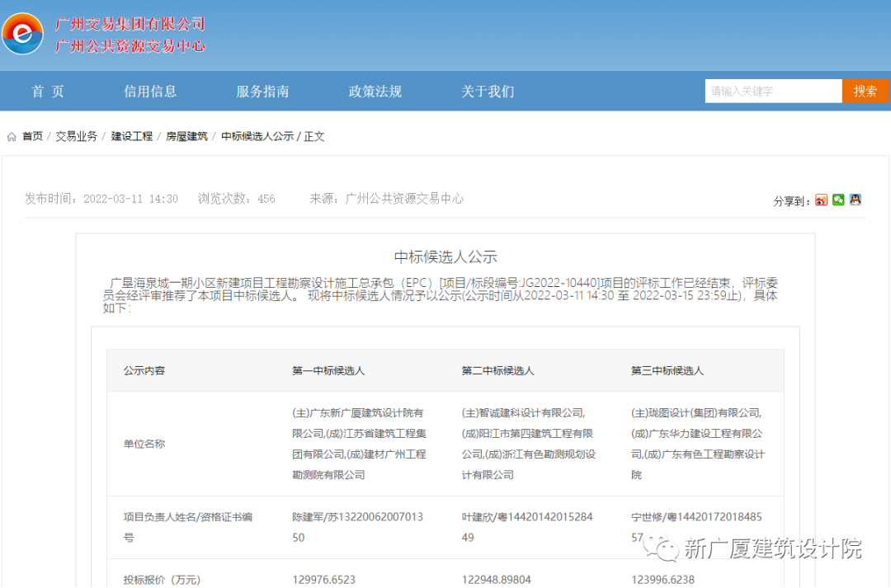Click the orange 搜索 button
Viewport: 891px width, 588px height.
pyautogui.click(x=865, y=91)
